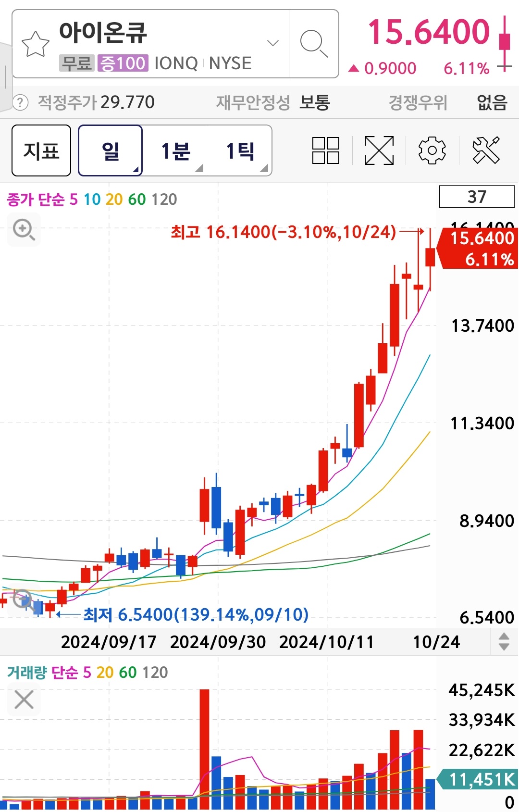
Task: Tap the 무료 badge
Action: (x=77, y=63)
